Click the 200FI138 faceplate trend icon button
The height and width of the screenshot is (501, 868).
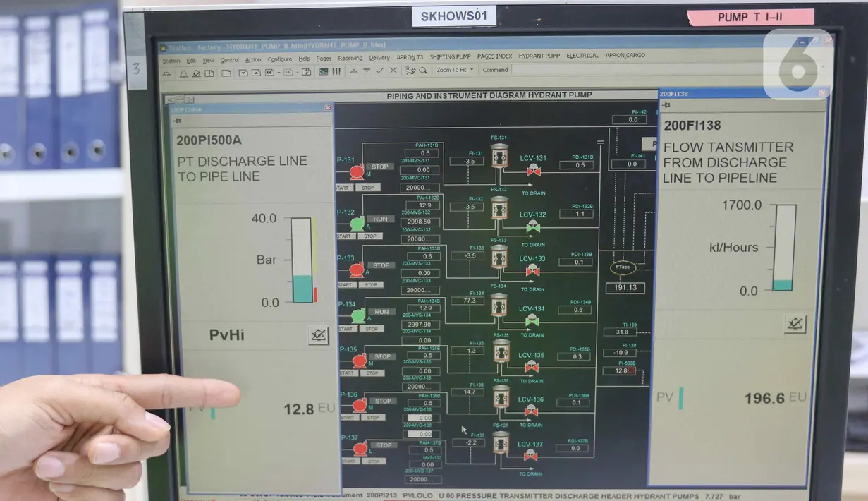795,324
